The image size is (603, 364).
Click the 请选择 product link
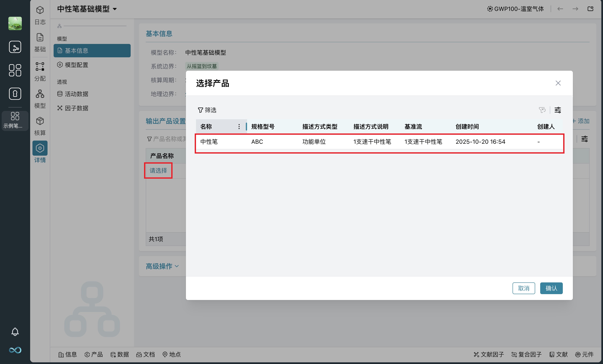point(158,170)
